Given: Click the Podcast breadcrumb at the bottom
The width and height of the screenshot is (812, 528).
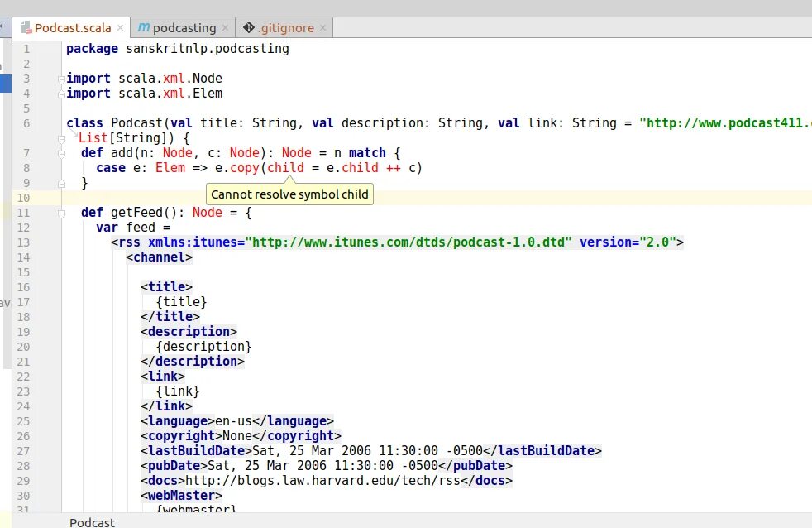Looking at the screenshot, I should pos(92,522).
